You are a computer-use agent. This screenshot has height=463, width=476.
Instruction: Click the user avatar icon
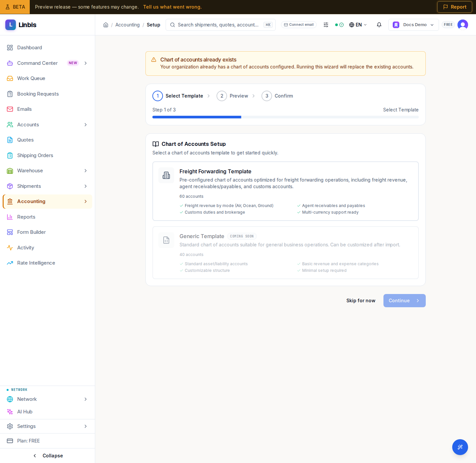[x=463, y=25]
